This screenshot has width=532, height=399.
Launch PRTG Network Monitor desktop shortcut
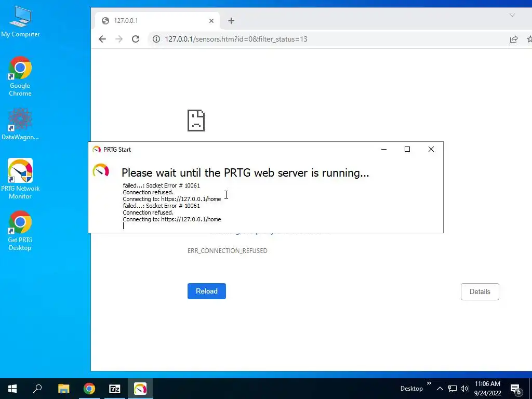20,179
